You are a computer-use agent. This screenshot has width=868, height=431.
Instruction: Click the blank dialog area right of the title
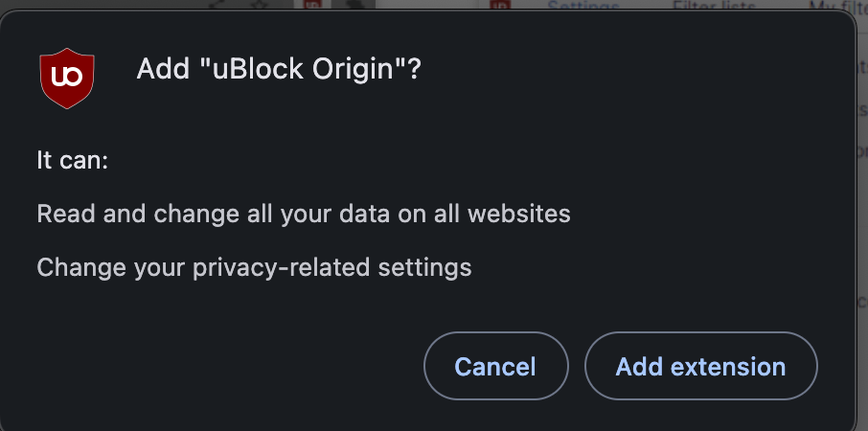(623, 70)
